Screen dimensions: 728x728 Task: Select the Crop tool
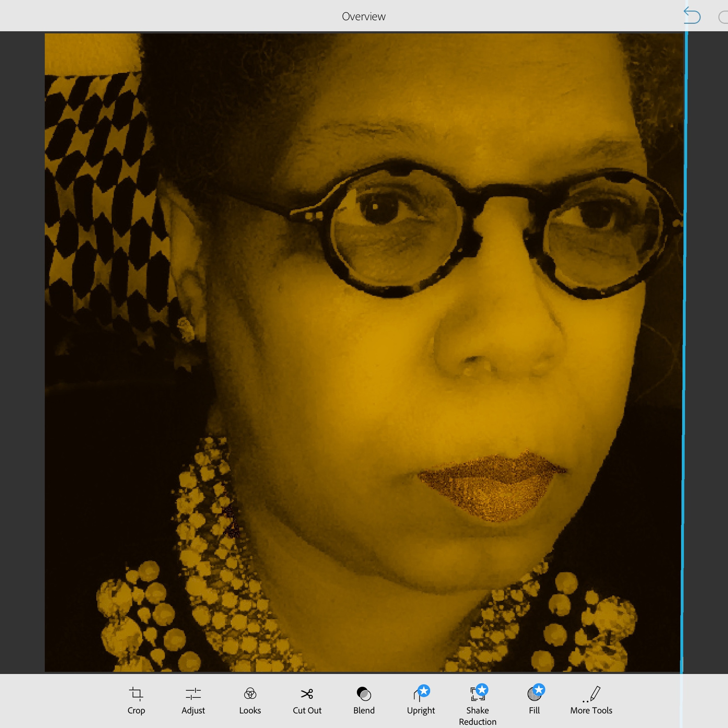[x=136, y=701]
